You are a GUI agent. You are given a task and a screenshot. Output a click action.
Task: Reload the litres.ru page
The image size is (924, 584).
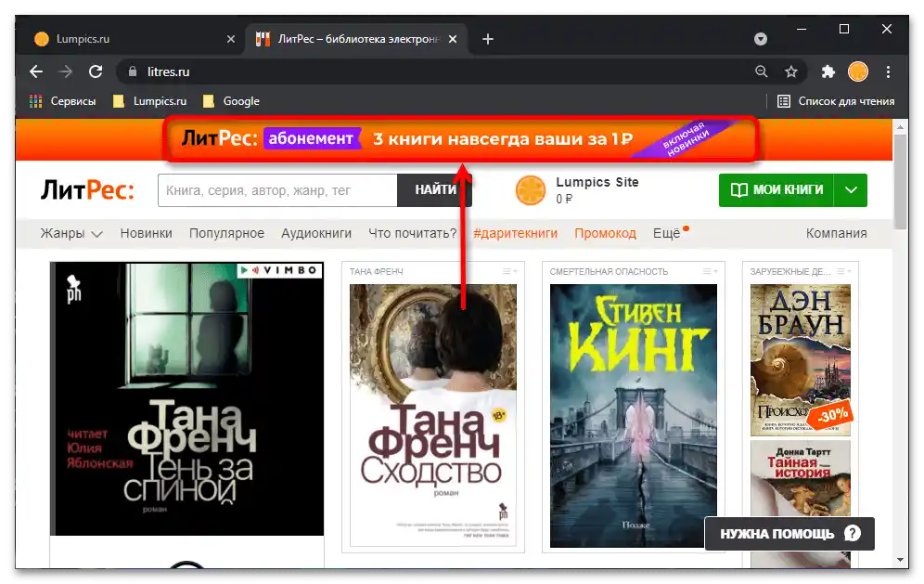click(x=96, y=72)
